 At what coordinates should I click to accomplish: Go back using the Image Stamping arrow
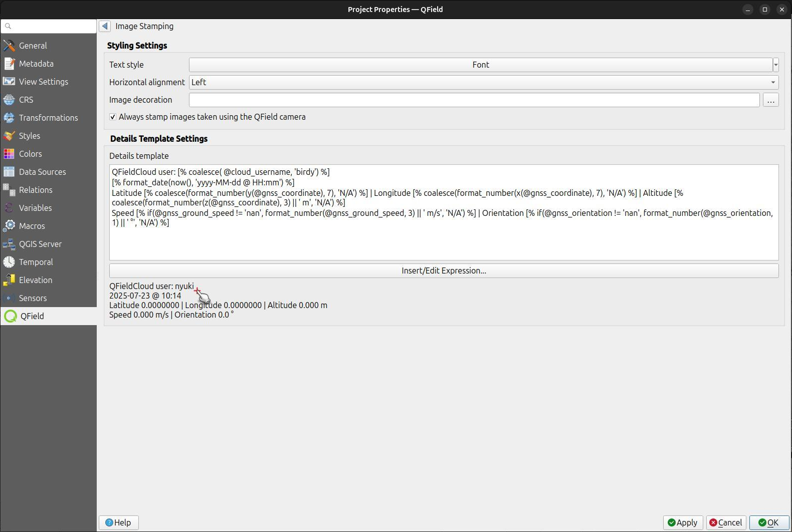tap(105, 26)
